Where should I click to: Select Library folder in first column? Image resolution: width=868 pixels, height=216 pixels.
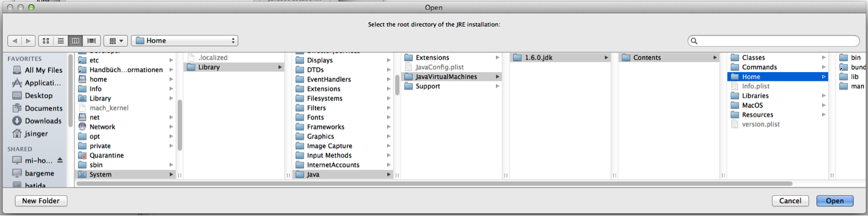click(126, 98)
